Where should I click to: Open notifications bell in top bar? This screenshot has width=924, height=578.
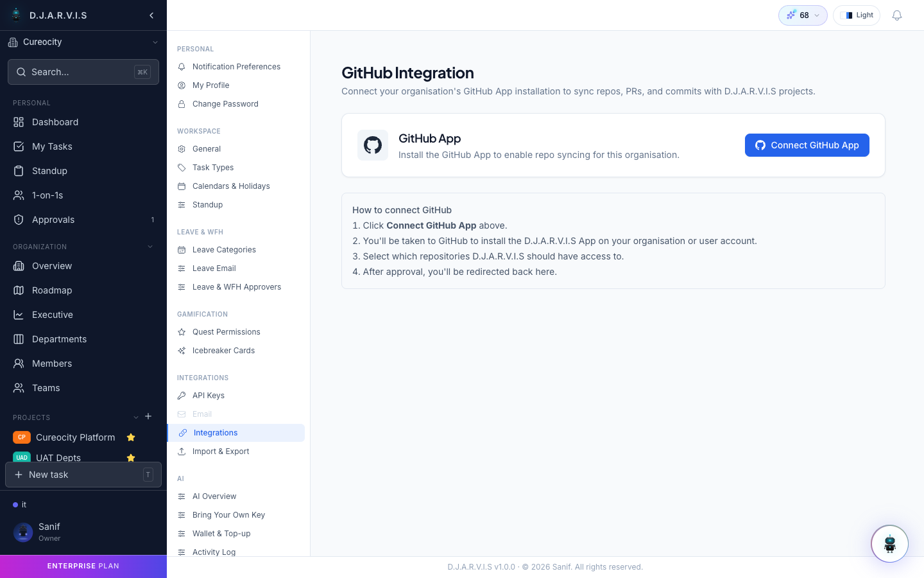[x=897, y=15]
